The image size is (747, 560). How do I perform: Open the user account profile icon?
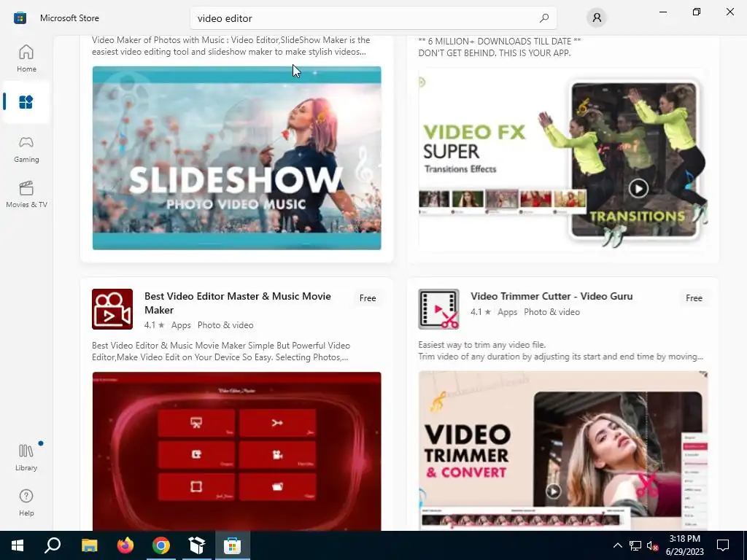pyautogui.click(x=597, y=18)
